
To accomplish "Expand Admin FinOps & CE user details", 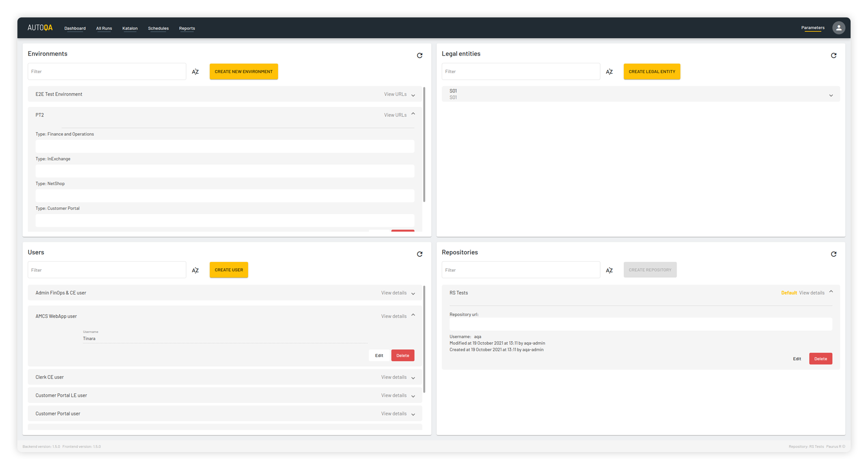I will [x=413, y=294].
